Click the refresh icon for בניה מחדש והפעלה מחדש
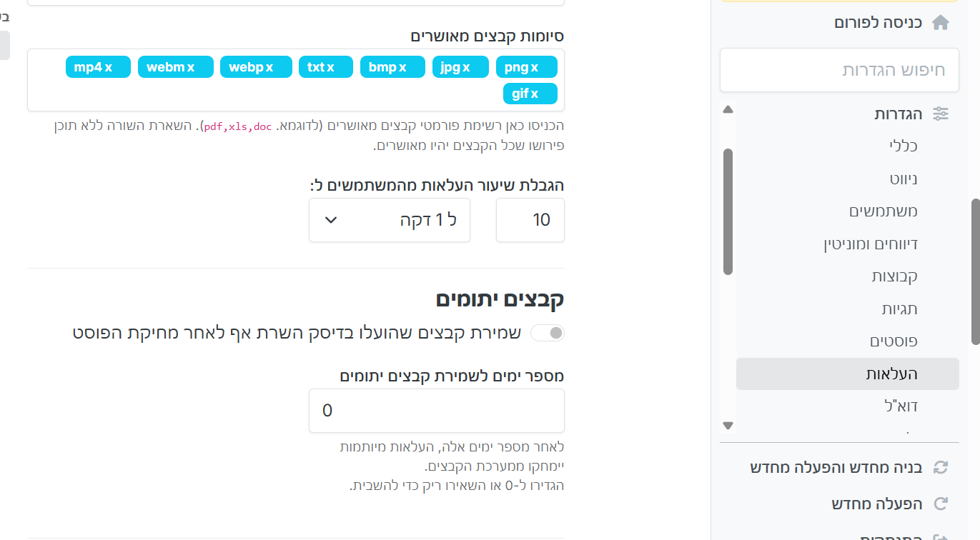Image resolution: width=980 pixels, height=540 pixels. [941, 468]
